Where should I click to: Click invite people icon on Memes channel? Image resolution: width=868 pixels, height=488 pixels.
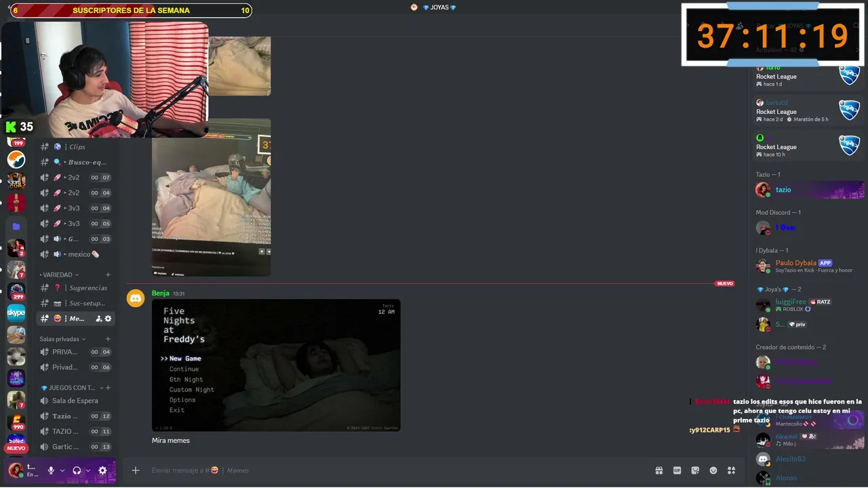tap(99, 319)
